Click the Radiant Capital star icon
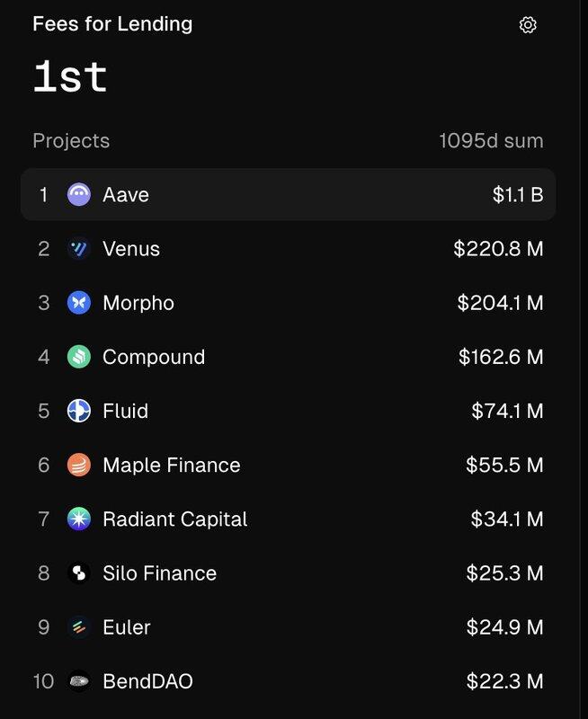Screen dimensions: 588x719 click(79, 519)
